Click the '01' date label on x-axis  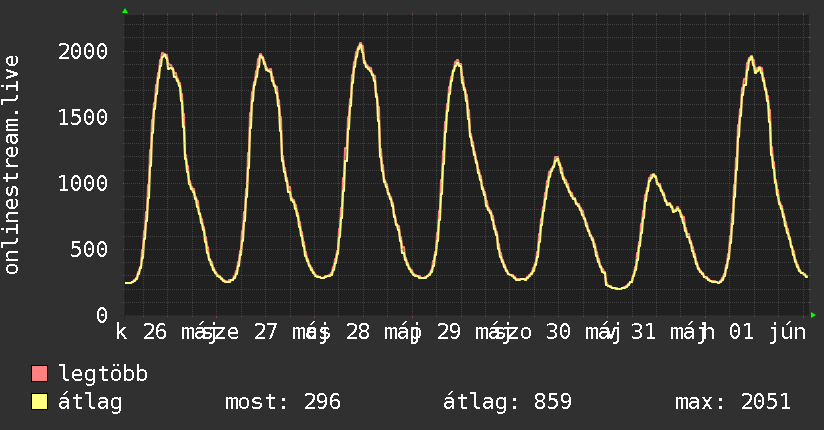741,332
